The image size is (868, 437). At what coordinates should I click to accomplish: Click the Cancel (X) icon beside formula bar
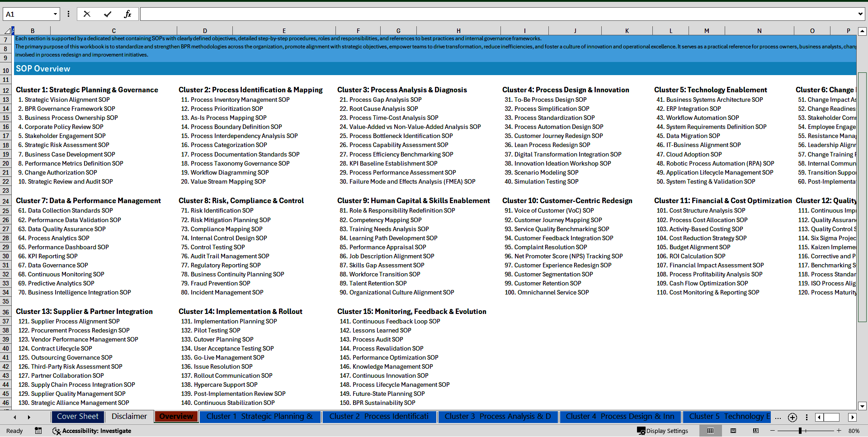[x=87, y=14]
